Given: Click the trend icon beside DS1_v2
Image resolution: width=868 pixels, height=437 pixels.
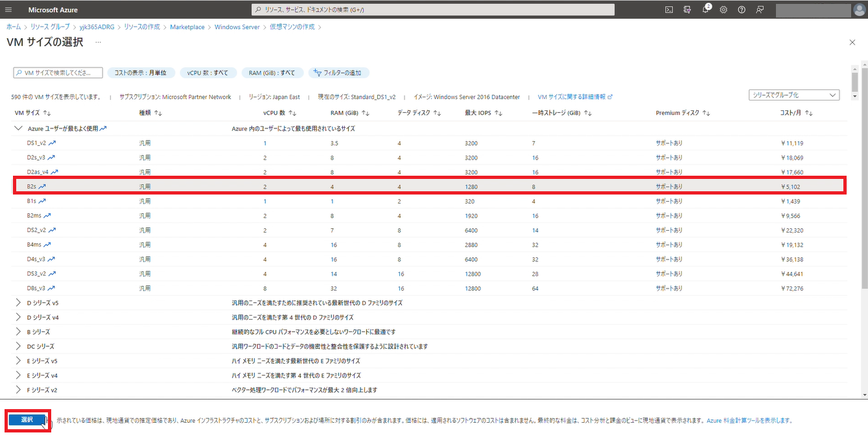Looking at the screenshot, I should coord(53,143).
